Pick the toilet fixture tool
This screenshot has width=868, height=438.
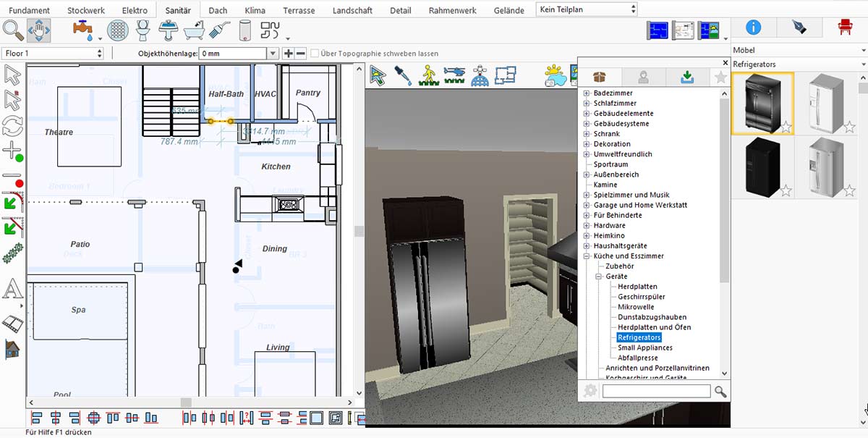142,30
